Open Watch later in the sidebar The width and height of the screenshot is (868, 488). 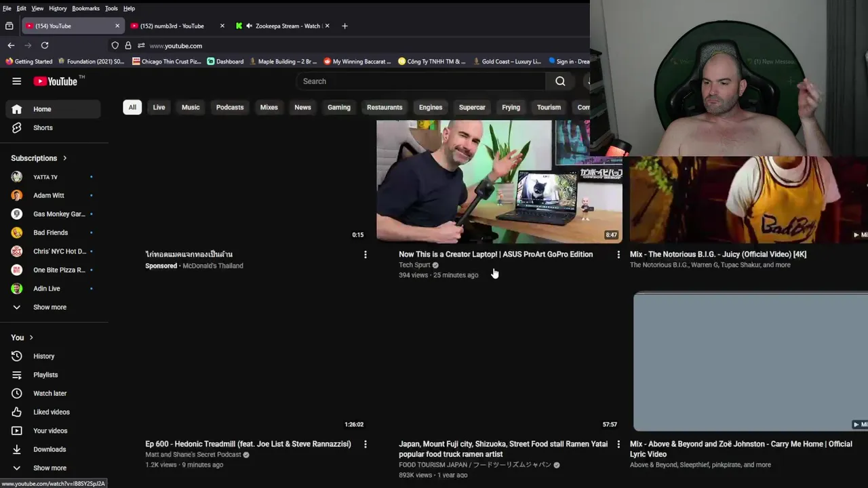click(x=54, y=393)
